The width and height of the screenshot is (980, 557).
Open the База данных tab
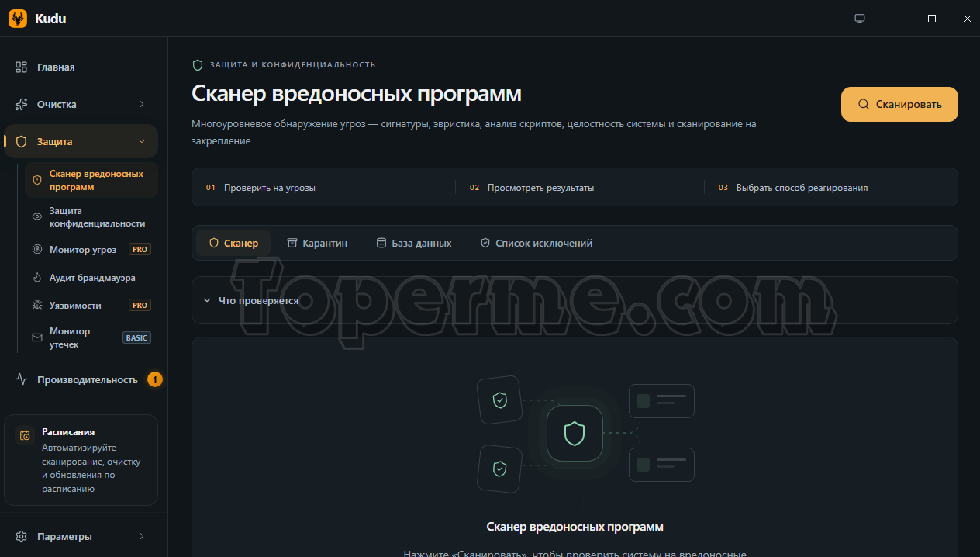(x=414, y=243)
